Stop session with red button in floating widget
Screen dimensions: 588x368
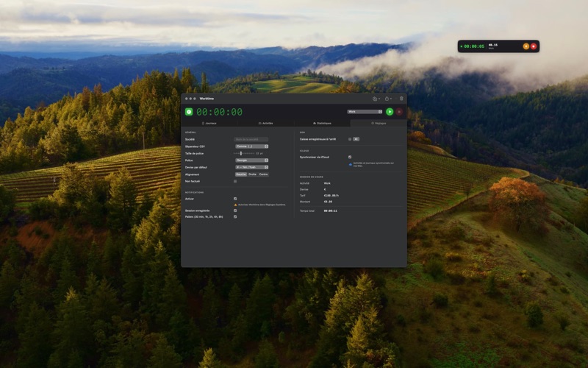point(534,46)
